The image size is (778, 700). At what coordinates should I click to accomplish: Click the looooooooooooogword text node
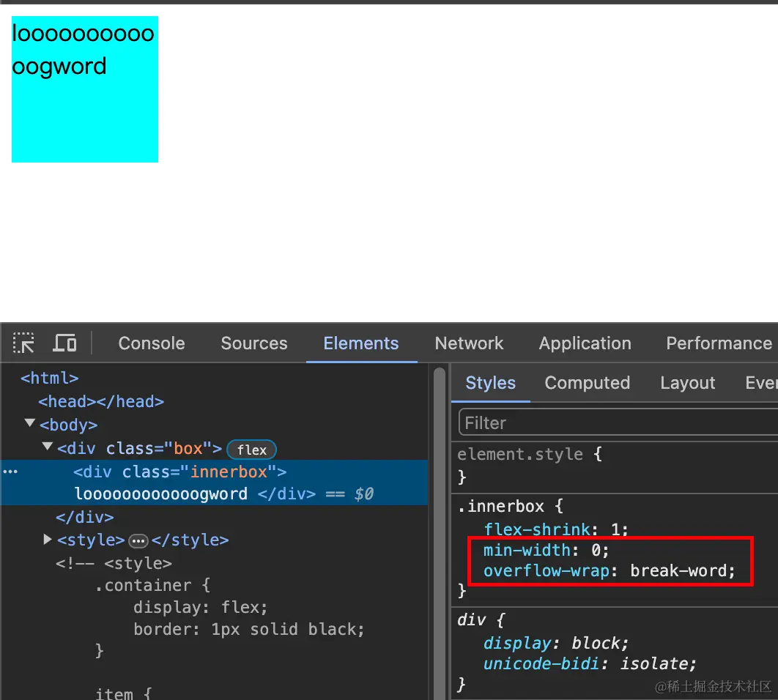(161, 494)
